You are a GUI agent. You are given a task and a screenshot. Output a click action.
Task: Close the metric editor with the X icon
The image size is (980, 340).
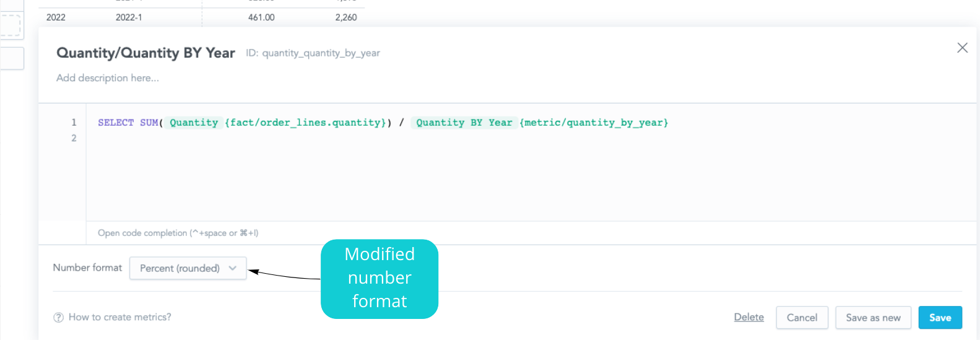tap(962, 48)
